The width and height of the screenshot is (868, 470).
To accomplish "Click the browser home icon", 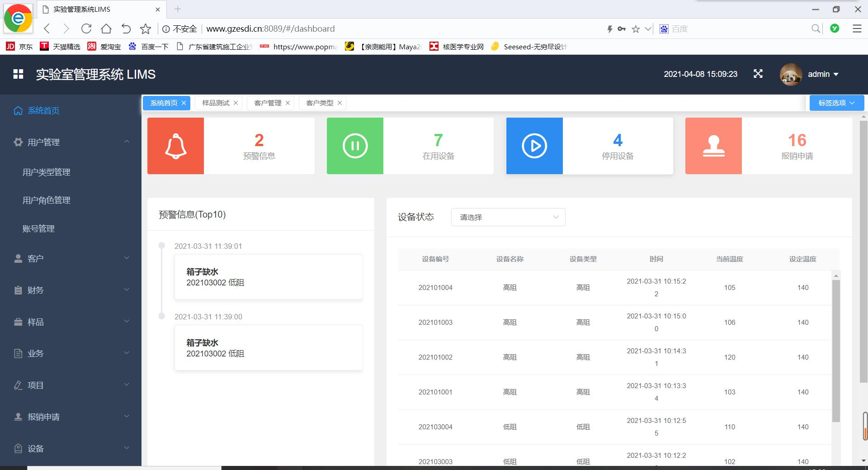I will coord(106,29).
